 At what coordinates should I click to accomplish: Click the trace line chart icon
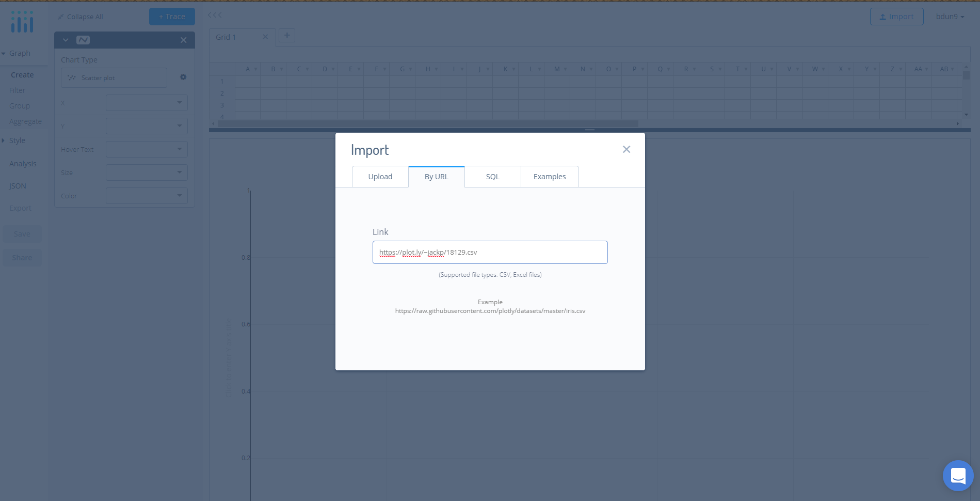[83, 40]
